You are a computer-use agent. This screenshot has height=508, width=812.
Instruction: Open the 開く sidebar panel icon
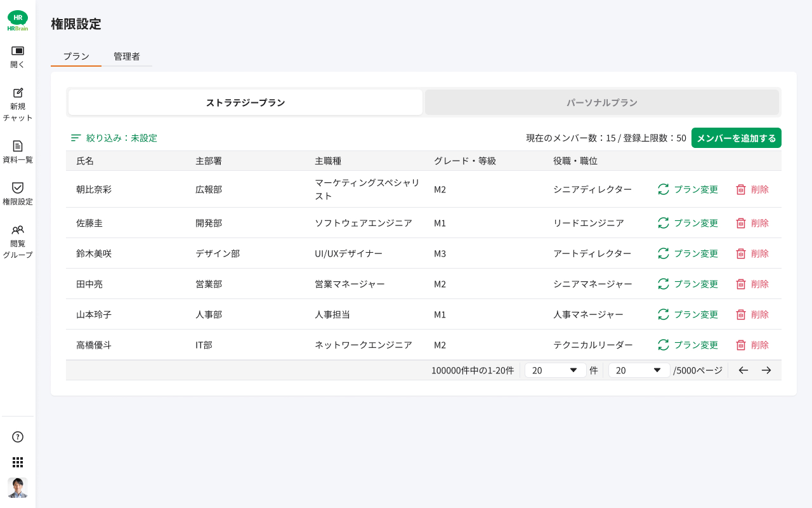(x=18, y=51)
